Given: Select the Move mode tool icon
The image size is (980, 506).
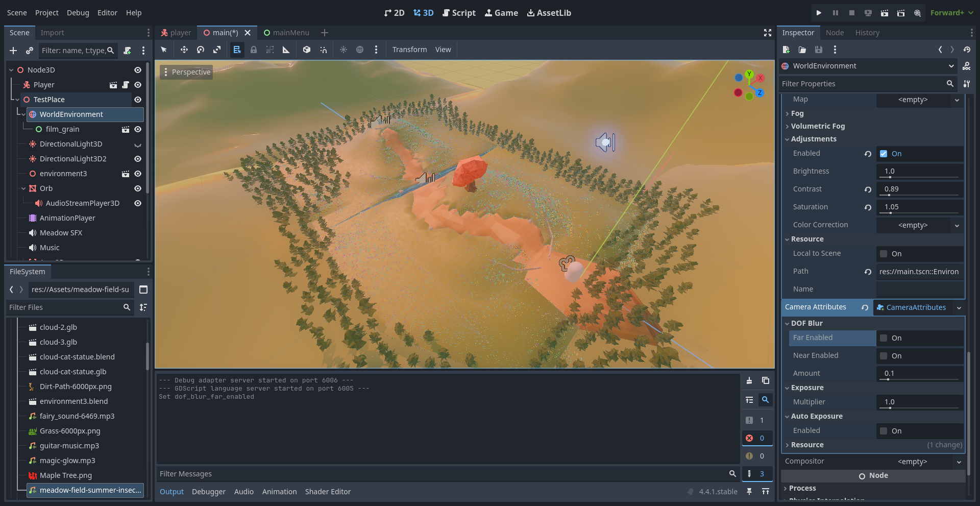Looking at the screenshot, I should (x=184, y=50).
